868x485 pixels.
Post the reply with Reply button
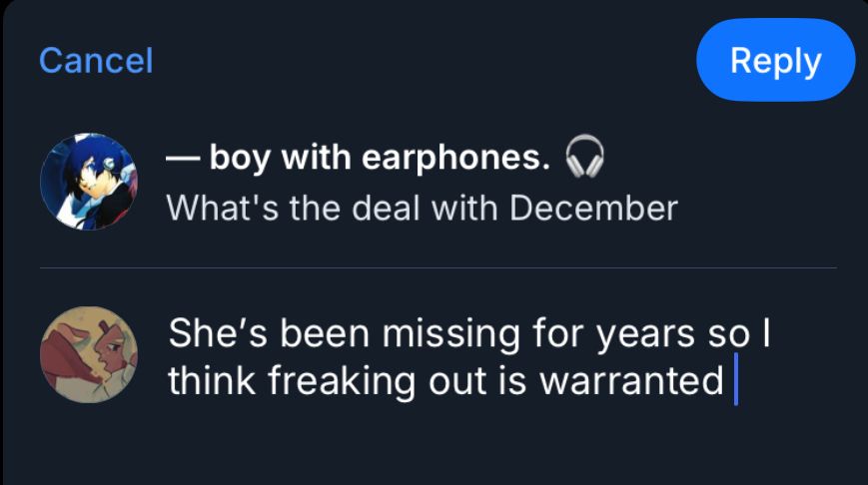(x=775, y=61)
